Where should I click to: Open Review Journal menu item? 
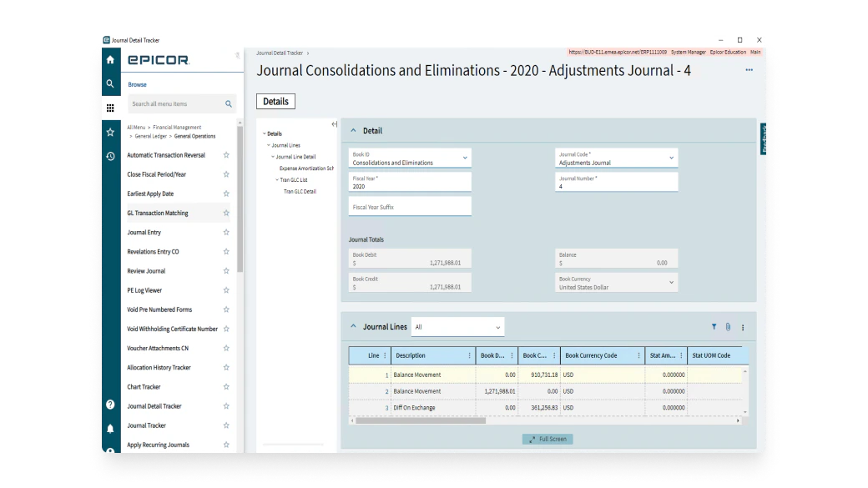[146, 271]
